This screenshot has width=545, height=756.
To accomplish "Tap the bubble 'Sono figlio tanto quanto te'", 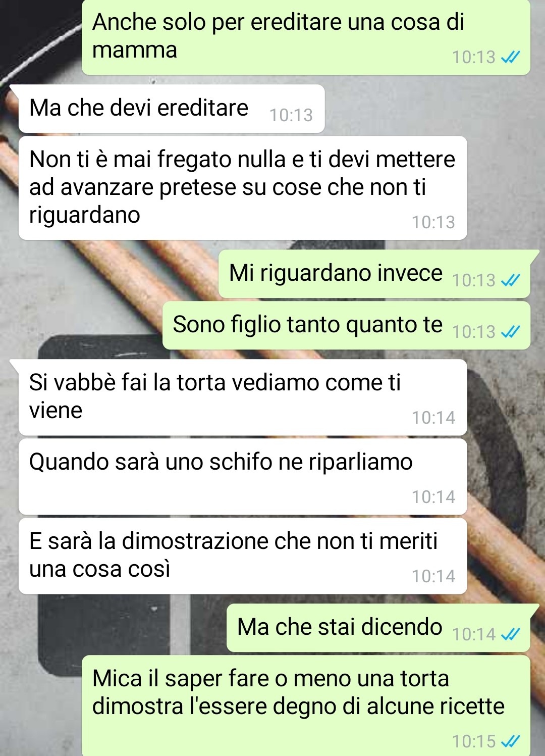I will tap(346, 325).
